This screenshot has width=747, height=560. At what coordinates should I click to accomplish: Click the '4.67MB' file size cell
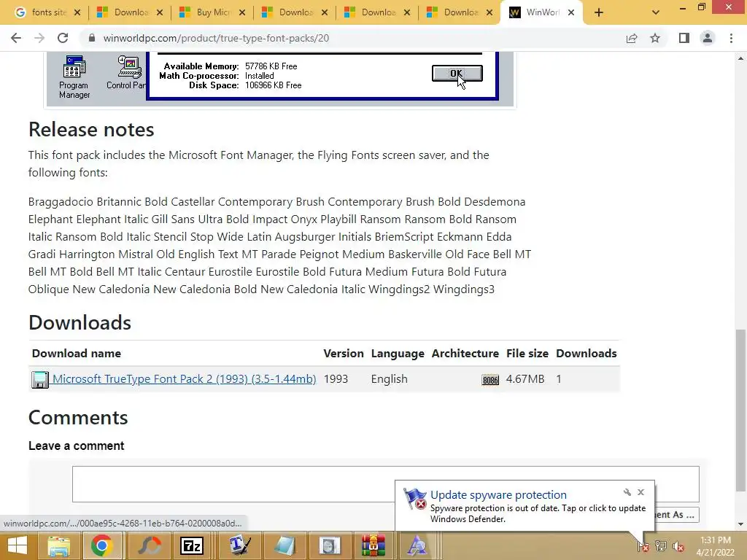point(525,379)
